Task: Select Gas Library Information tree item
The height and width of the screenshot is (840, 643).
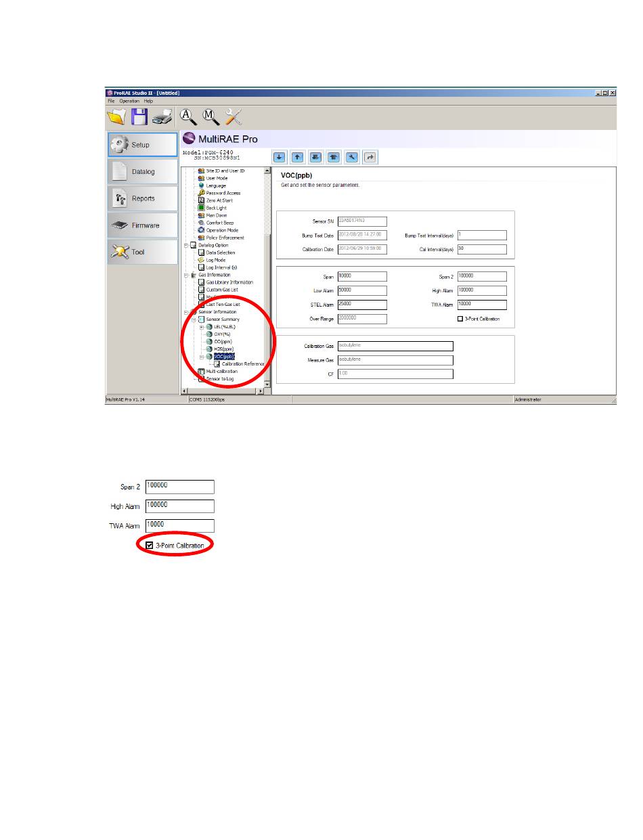Action: tap(229, 282)
